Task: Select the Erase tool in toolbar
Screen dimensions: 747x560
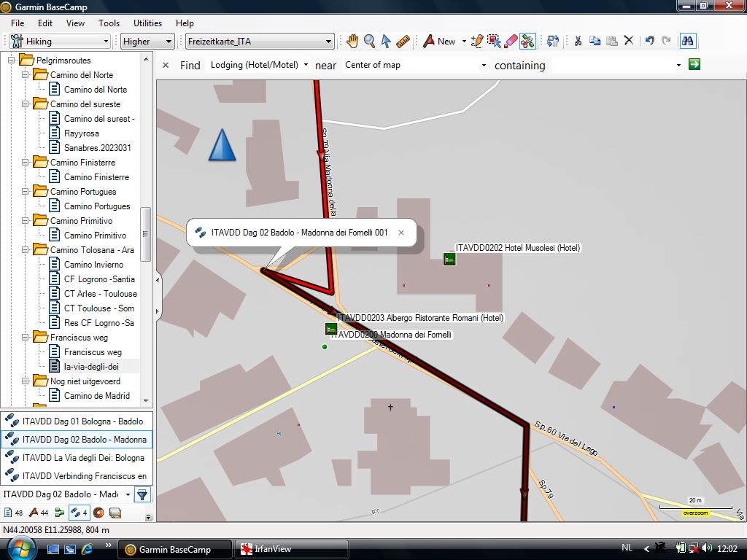Action: tap(511, 42)
